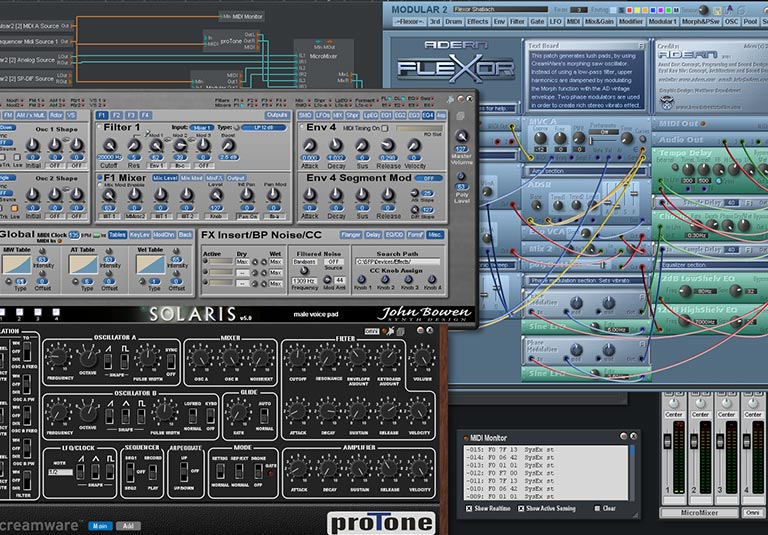Click the Solaris window pin icon

450,99
